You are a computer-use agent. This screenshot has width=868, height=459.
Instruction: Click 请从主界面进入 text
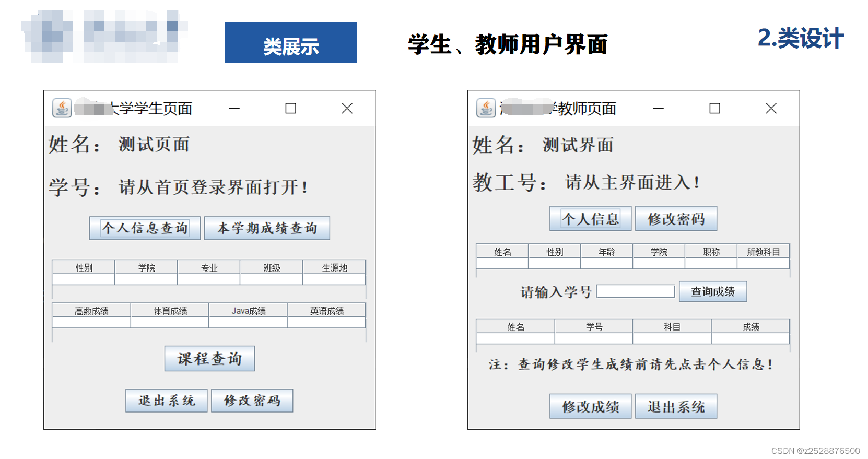(632, 183)
